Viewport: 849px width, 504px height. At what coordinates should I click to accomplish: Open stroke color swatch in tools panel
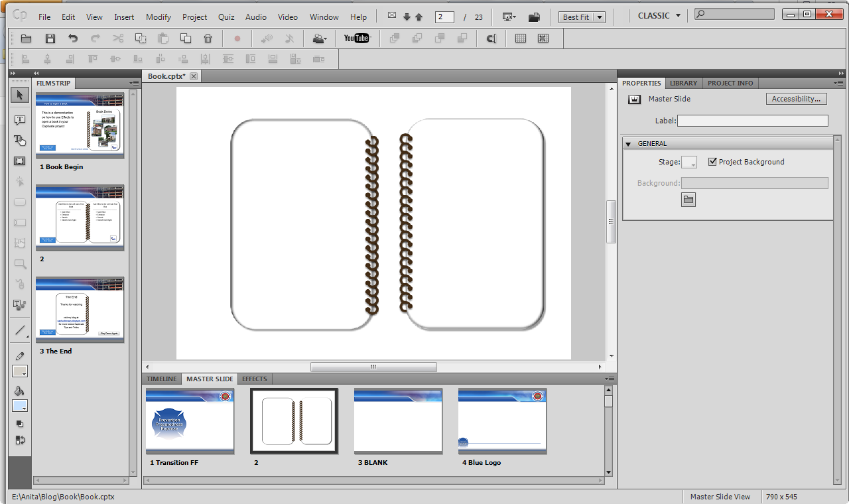[x=20, y=371]
